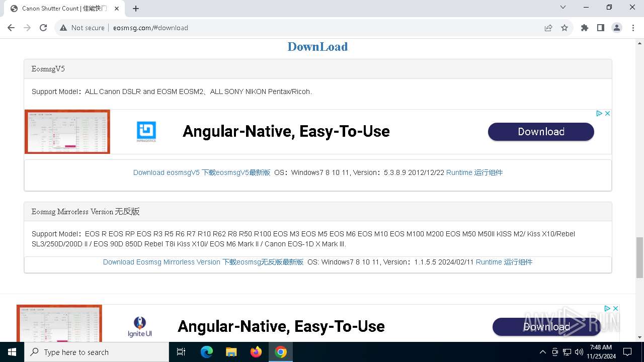Open Chrome extensions puzzle icon
This screenshot has height=362, width=644.
(585, 28)
